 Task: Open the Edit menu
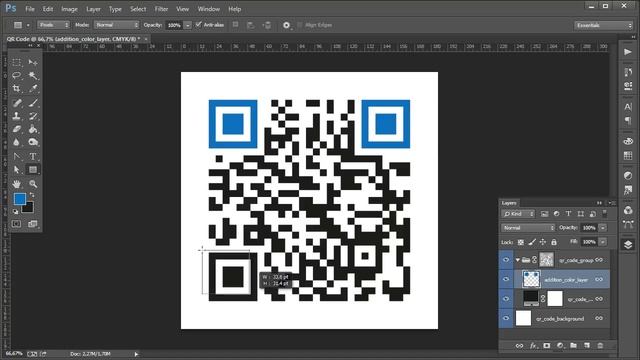(48, 9)
